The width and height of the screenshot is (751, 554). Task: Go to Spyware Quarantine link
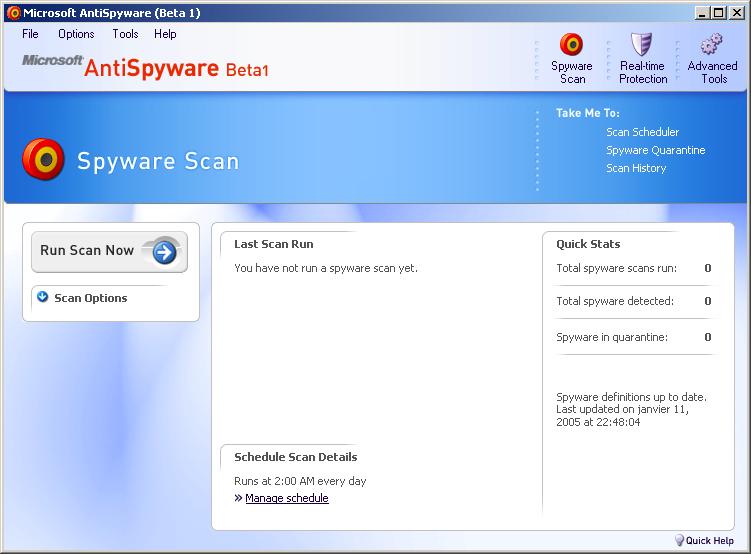pyautogui.click(x=656, y=150)
